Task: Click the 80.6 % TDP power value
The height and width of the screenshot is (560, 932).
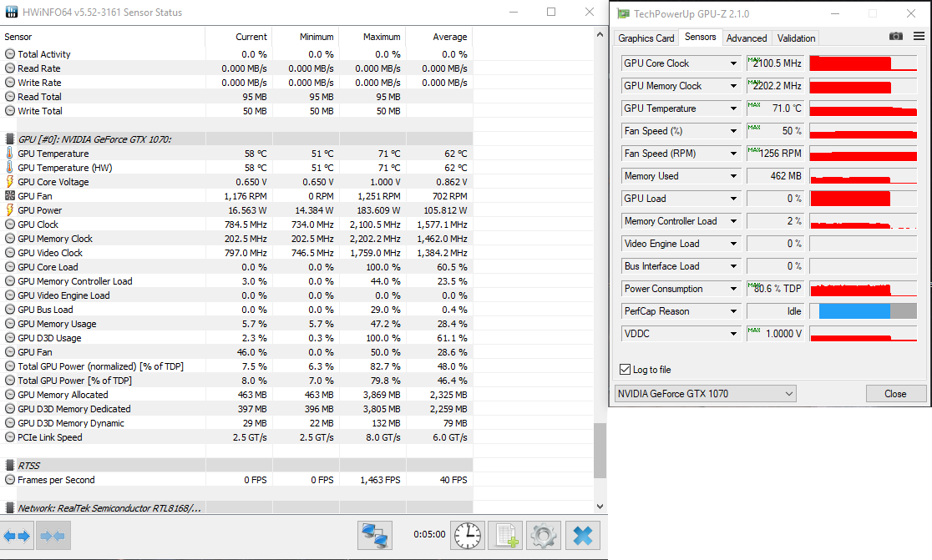Action: pos(776,290)
